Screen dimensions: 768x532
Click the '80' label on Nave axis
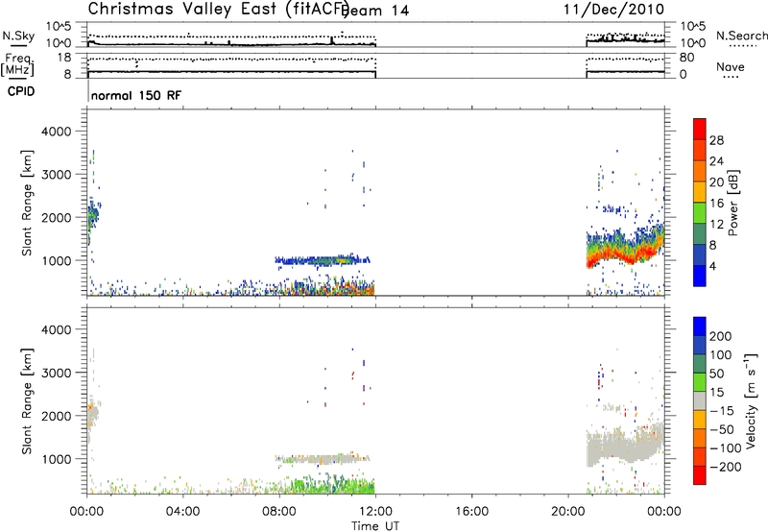686,58
